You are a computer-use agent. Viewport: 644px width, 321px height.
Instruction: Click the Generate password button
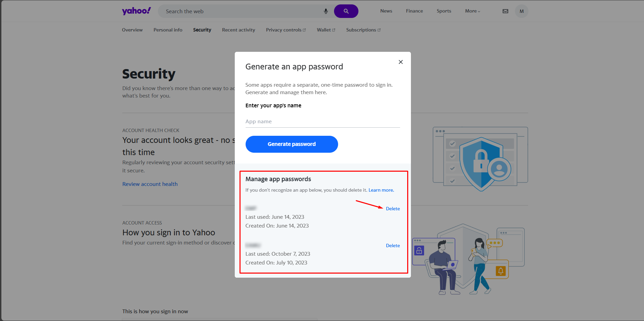pyautogui.click(x=292, y=144)
